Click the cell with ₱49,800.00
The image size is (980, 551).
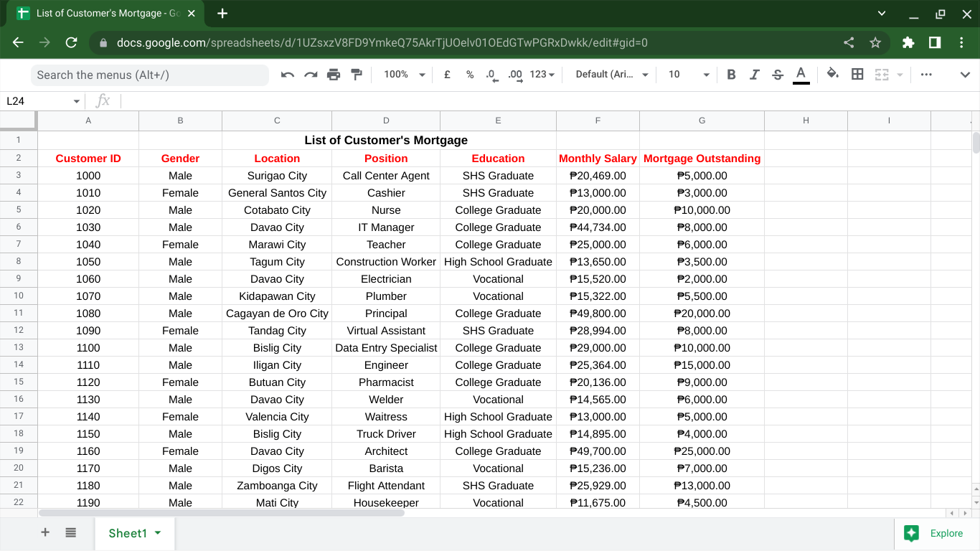(x=598, y=314)
